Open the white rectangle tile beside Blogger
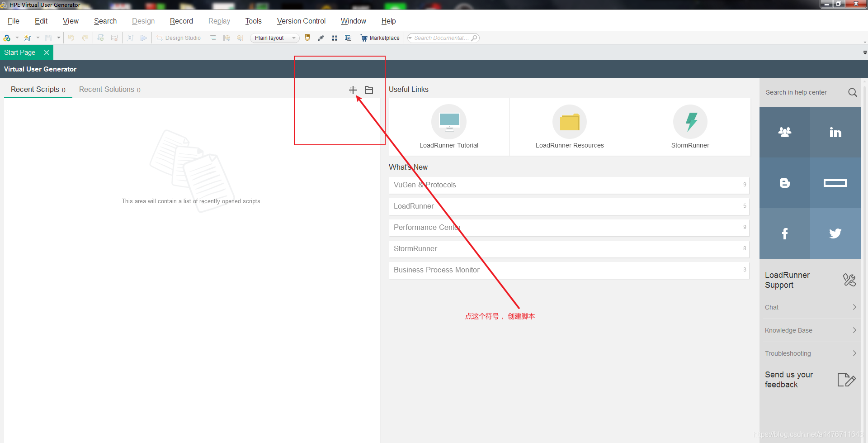This screenshot has width=868, height=443. (835, 183)
